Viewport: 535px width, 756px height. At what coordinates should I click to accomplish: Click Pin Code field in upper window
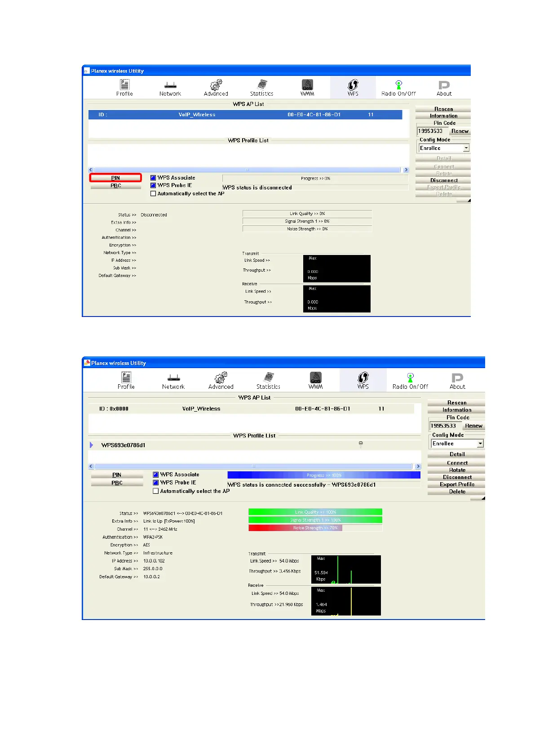433,131
